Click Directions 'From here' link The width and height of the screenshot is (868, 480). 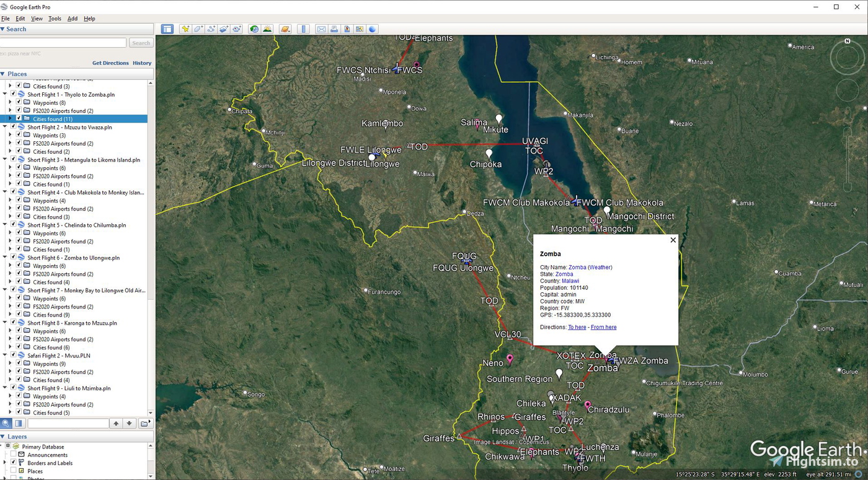click(x=603, y=327)
